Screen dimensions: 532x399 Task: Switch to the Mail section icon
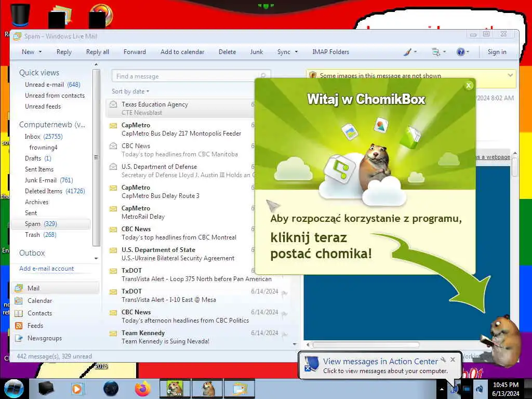(x=19, y=288)
